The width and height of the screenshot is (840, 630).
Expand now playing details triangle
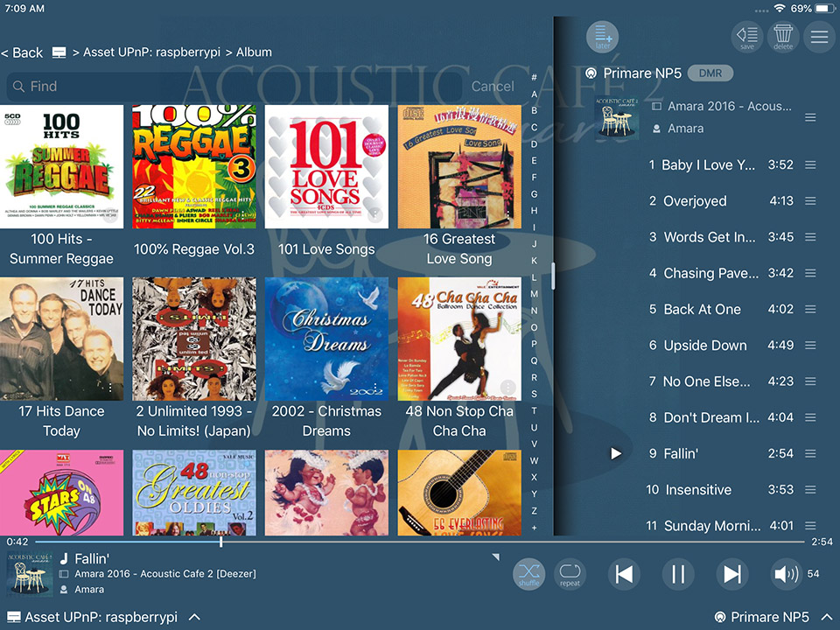(496, 557)
